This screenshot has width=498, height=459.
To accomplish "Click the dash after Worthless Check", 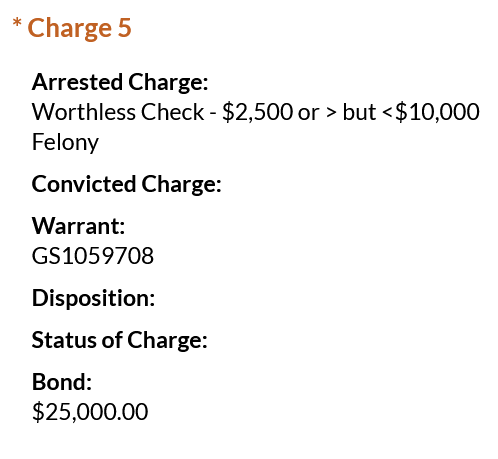I will click(213, 114).
